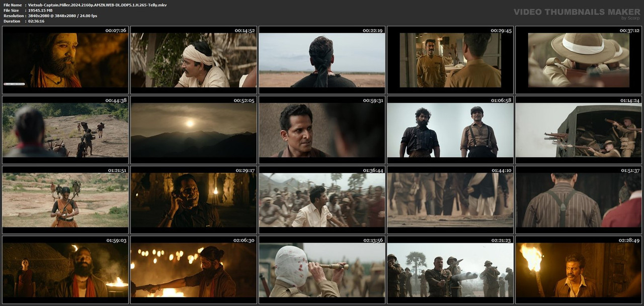Choose the thumbnail at 01:21:51
Screen dimensions: 644x306
coord(65,200)
